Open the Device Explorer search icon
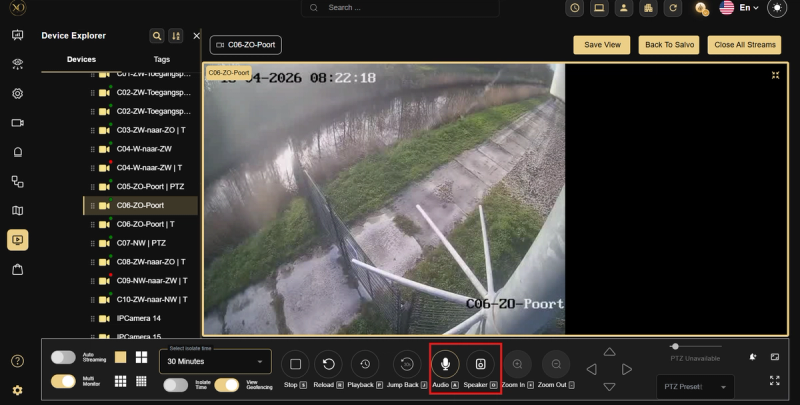800x405 pixels. click(157, 36)
